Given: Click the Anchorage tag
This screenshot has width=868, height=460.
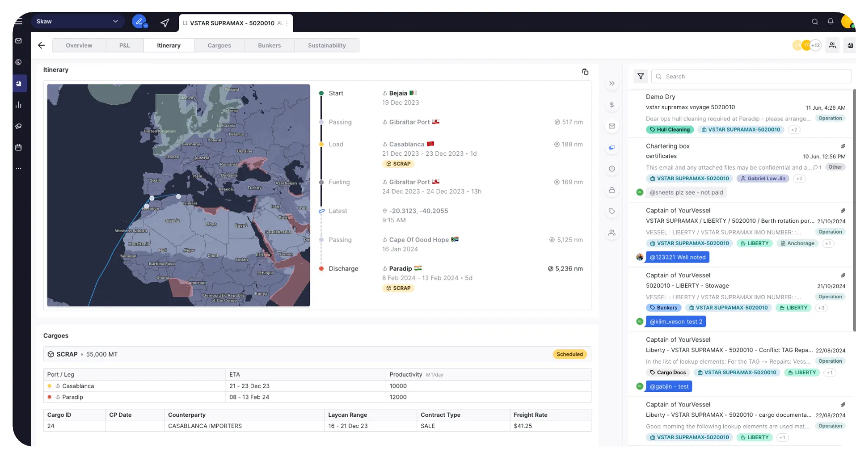Looking at the screenshot, I should click(797, 243).
